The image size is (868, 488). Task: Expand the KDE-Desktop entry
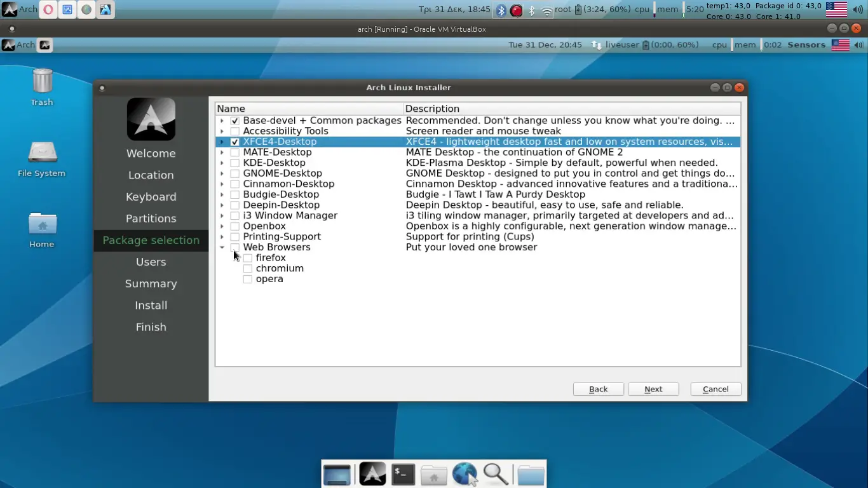(x=221, y=162)
